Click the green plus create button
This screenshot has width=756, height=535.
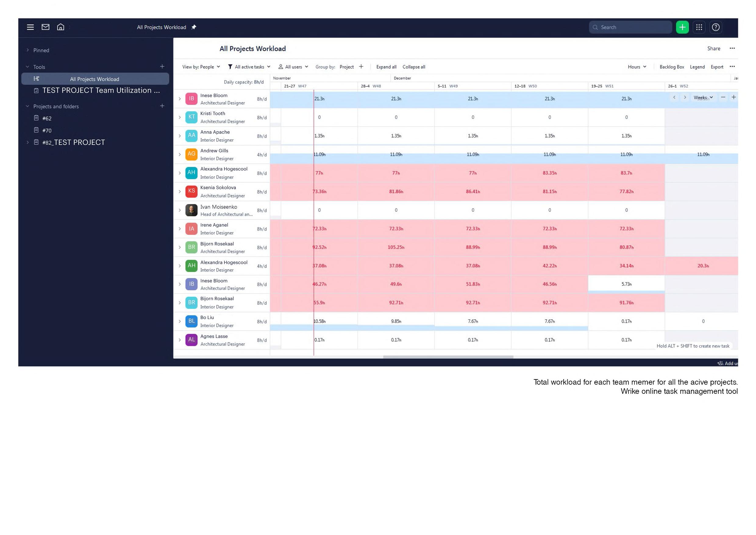coord(682,27)
